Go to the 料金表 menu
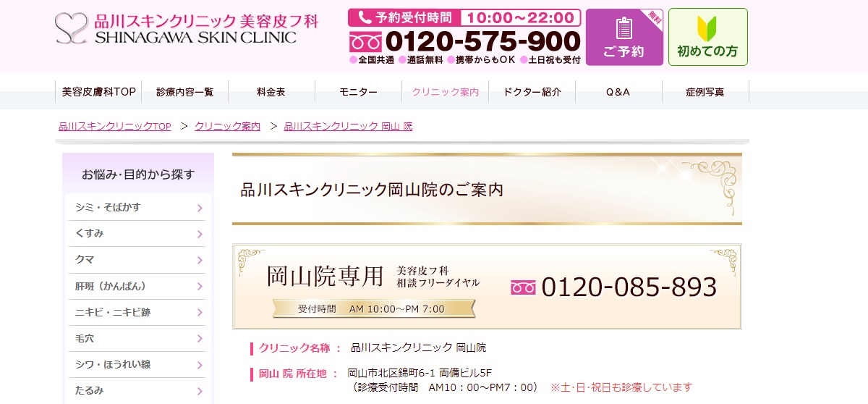This screenshot has width=868, height=404. point(271,92)
